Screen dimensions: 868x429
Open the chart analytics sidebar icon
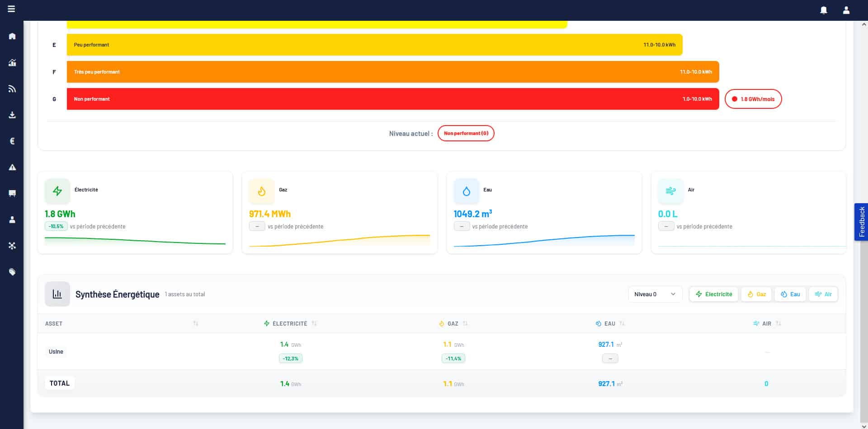pyautogui.click(x=12, y=63)
